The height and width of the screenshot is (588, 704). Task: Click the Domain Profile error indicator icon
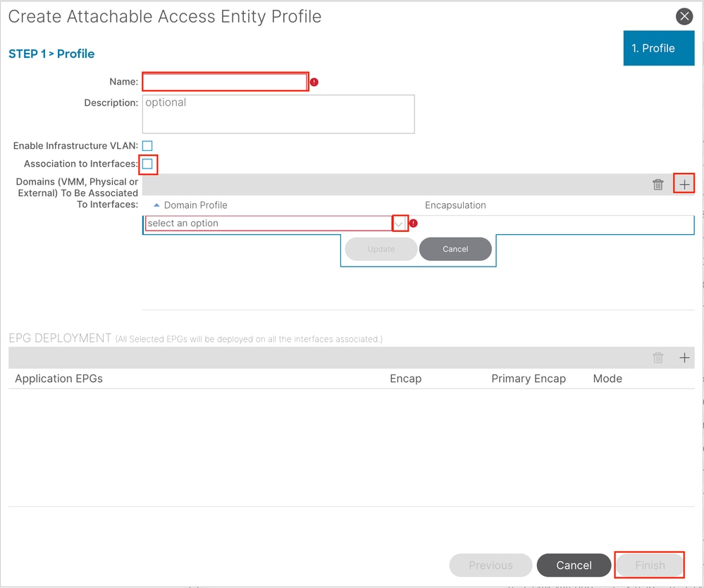pos(414,223)
